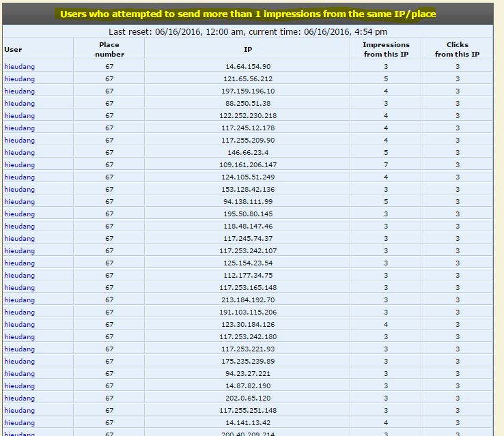The image size is (504, 436).
Task: Click impressions value 5 for 146.66.23.4
Action: click(x=386, y=153)
